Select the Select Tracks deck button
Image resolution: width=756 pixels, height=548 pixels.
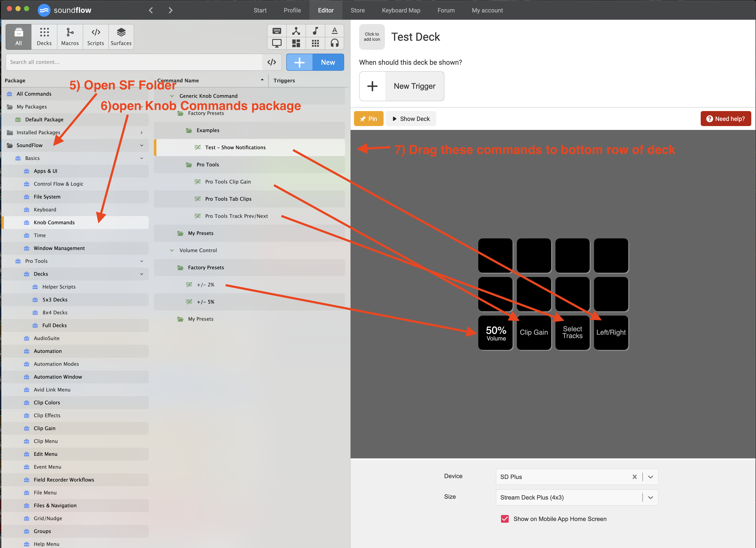pos(573,333)
